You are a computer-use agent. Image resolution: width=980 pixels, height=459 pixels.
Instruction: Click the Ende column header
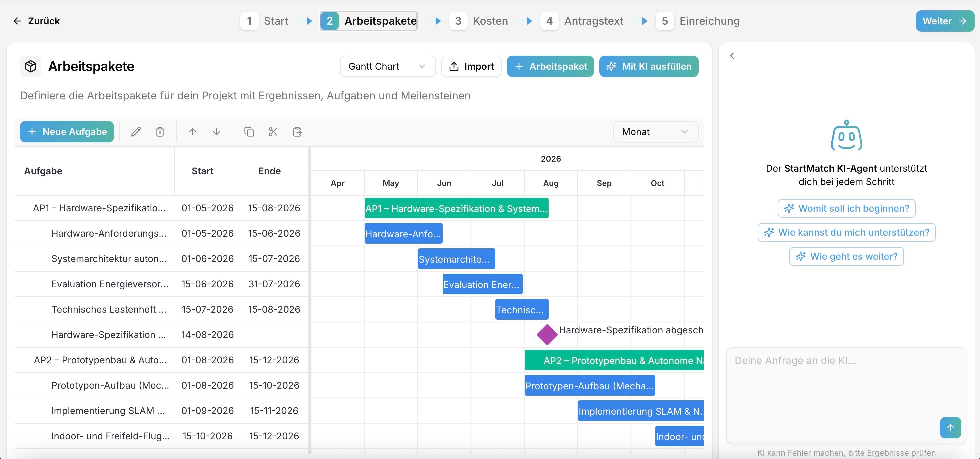[x=274, y=171]
